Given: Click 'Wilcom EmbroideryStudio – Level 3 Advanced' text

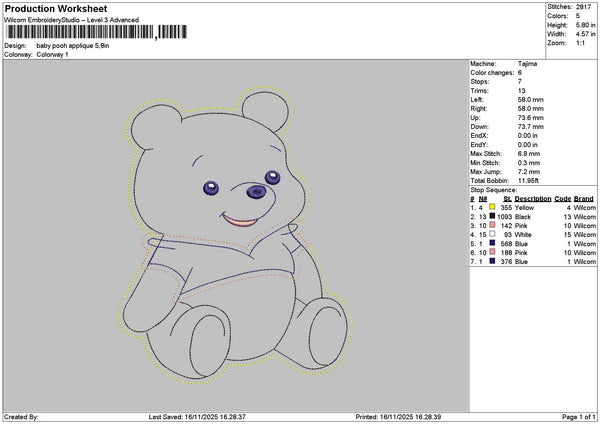Looking at the screenshot, I should pyautogui.click(x=72, y=20).
